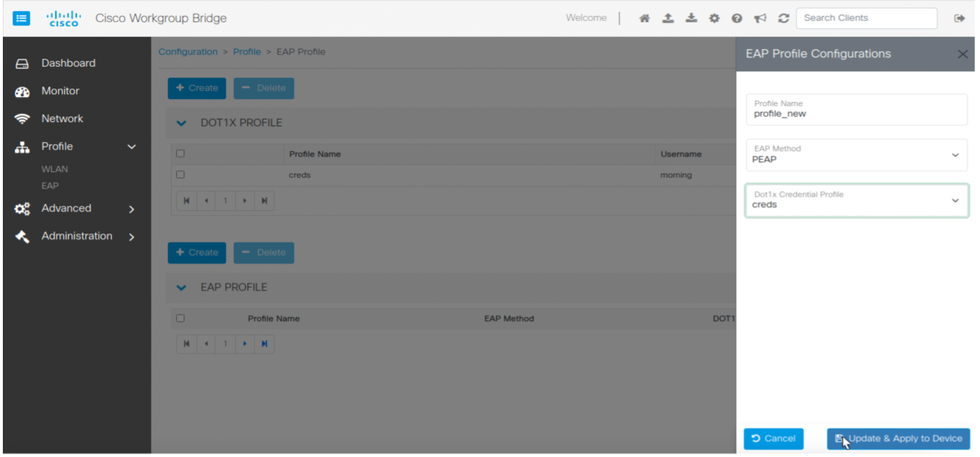This screenshot has height=457, width=980.
Task: Click Delete button above EAP PROFILE
Action: tap(263, 253)
